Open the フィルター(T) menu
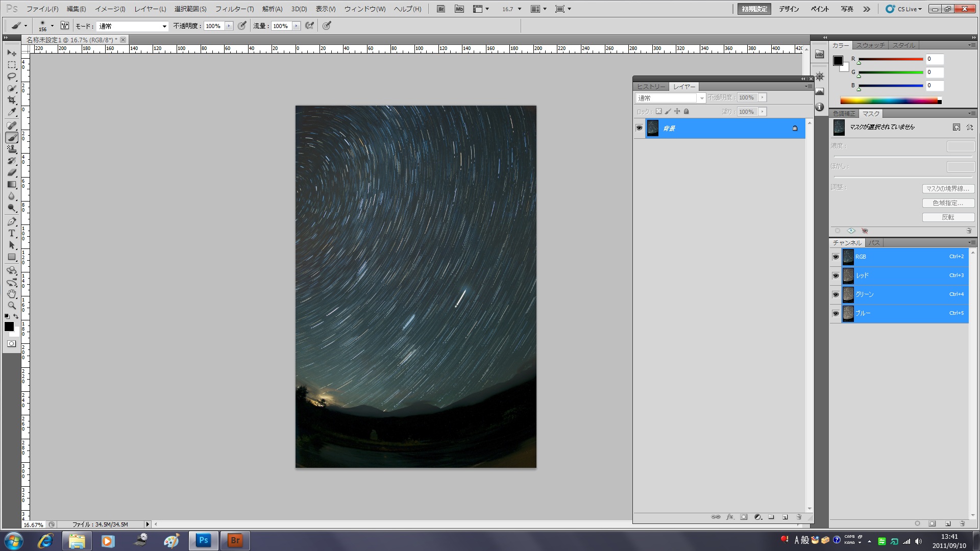980x551 pixels. point(234,9)
